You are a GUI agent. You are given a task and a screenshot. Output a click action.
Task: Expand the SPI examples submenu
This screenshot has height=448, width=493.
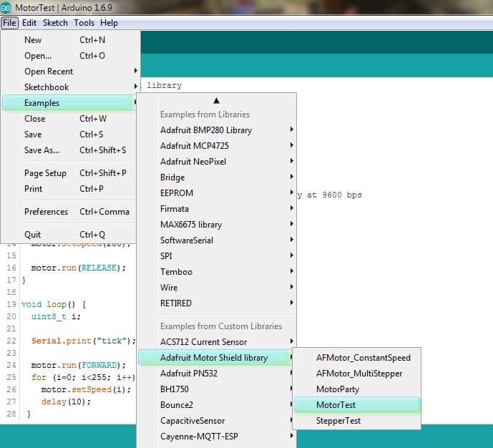[x=217, y=256]
